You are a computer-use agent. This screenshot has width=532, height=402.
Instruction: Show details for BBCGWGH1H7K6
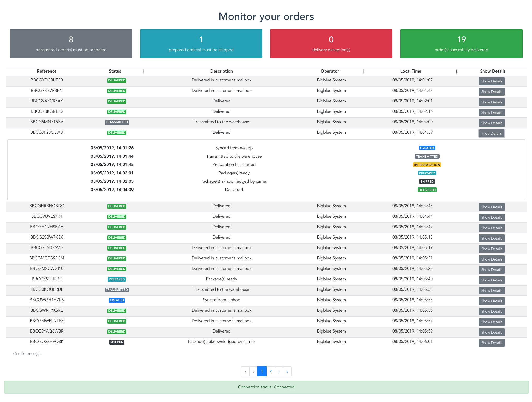click(491, 301)
